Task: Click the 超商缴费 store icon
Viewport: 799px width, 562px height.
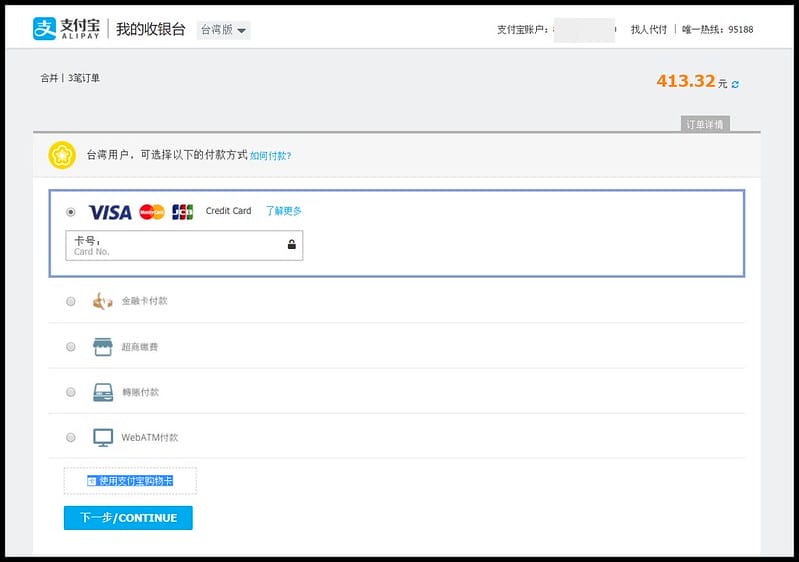Action: (x=102, y=346)
